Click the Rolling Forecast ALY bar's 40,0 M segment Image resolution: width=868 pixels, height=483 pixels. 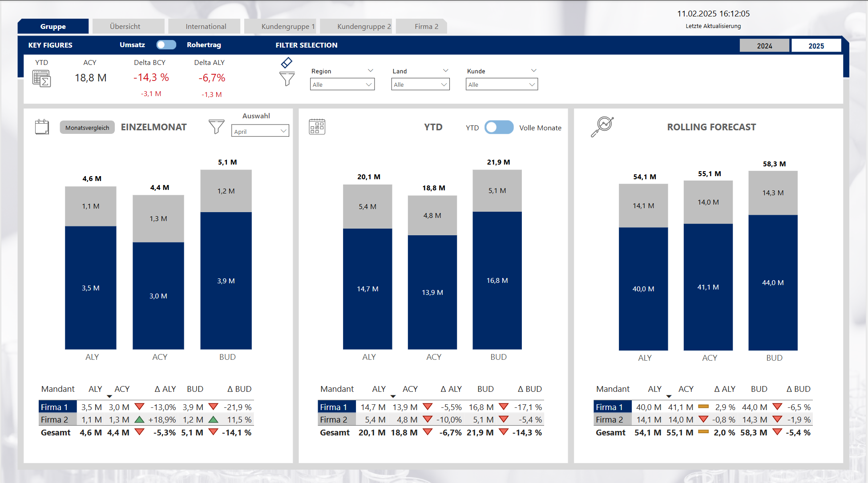[x=643, y=289]
